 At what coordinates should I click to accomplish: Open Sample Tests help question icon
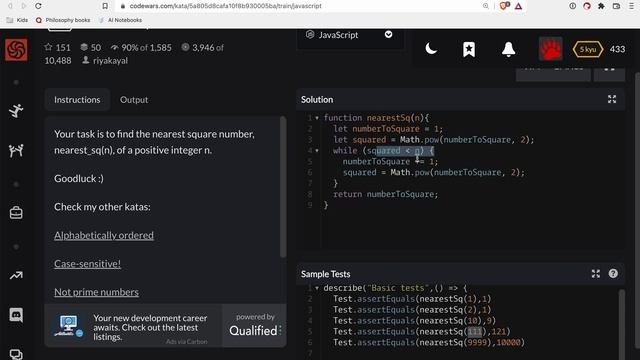click(613, 273)
